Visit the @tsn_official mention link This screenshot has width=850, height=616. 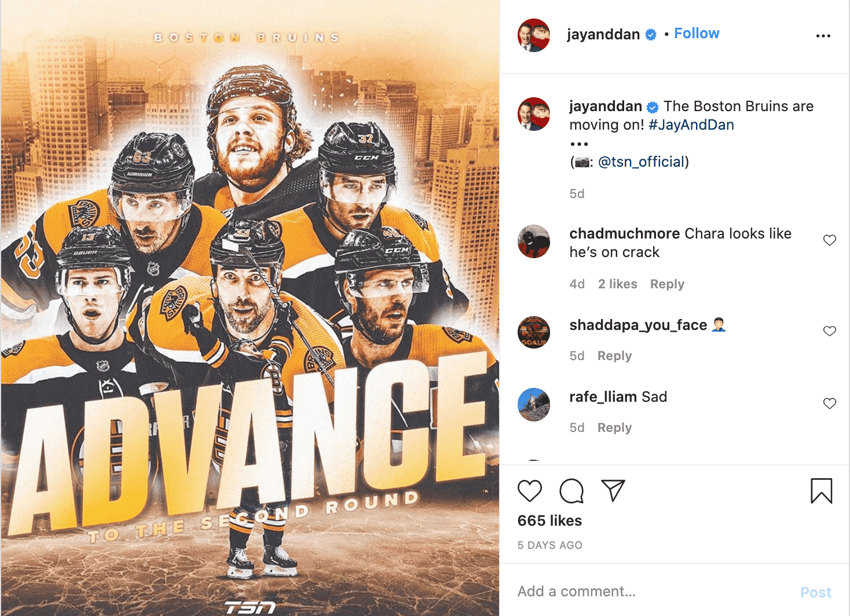[x=642, y=162]
